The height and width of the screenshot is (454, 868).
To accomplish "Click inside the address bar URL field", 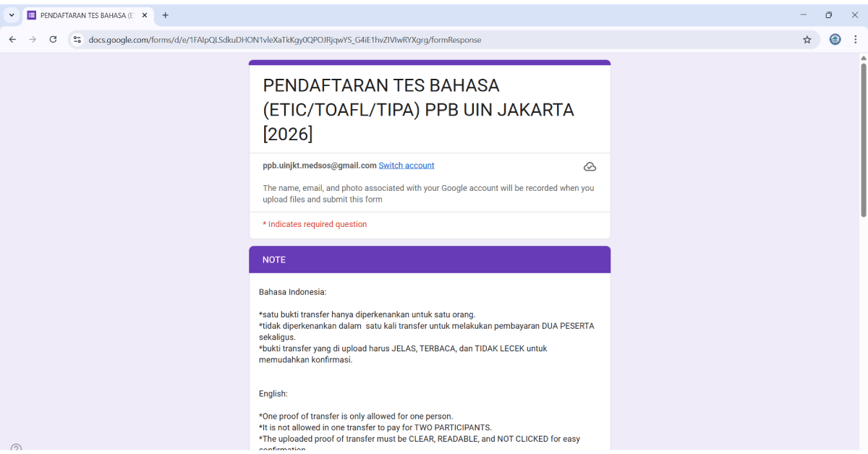I will point(289,40).
